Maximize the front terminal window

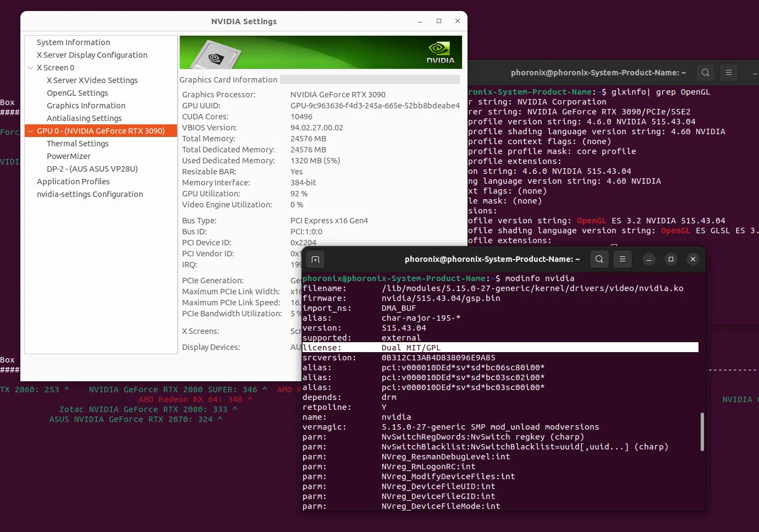point(671,259)
